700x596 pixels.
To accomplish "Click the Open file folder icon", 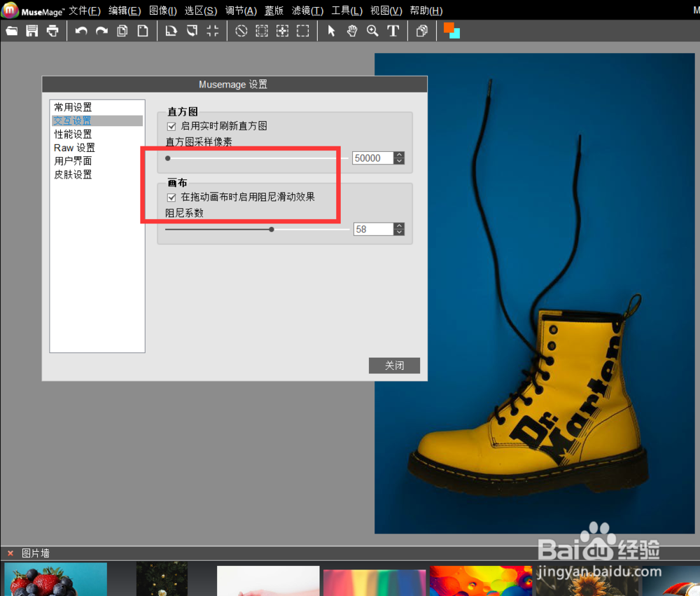I will pyautogui.click(x=12, y=31).
